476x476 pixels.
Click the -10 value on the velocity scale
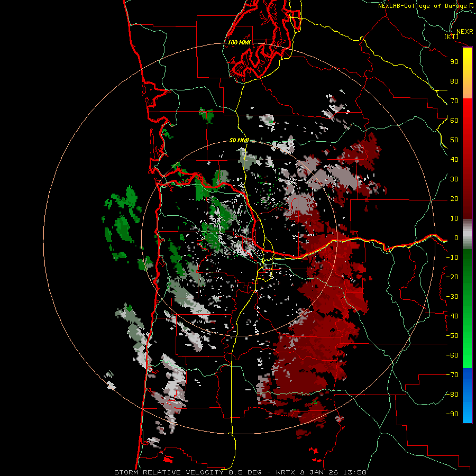click(452, 258)
